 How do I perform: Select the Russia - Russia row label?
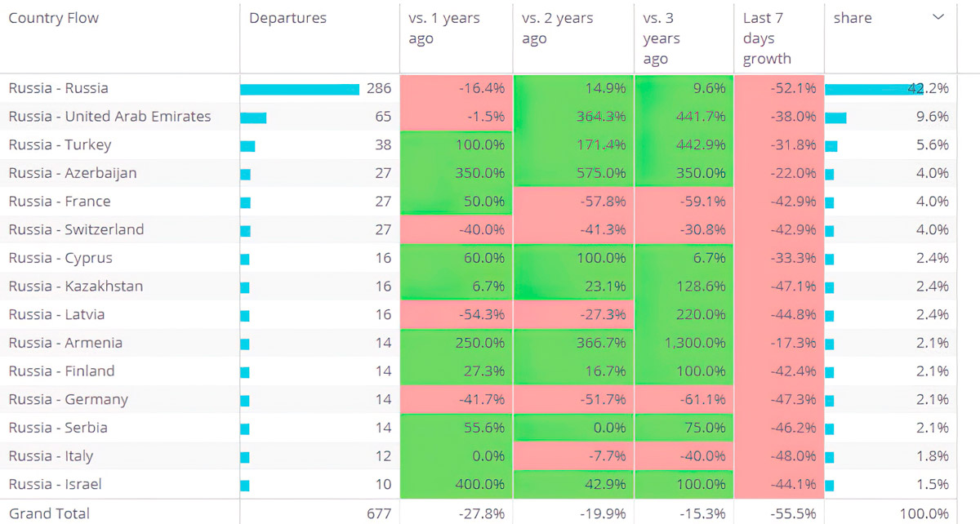tap(58, 88)
